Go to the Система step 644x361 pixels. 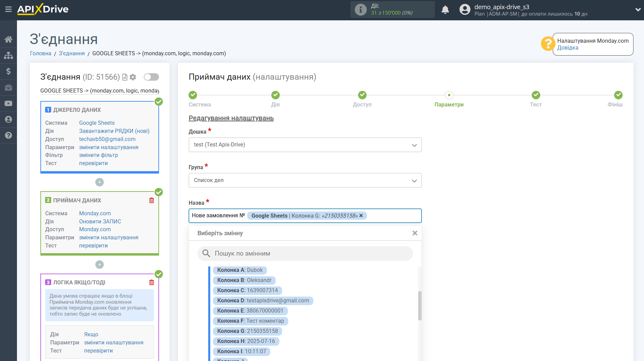click(193, 95)
